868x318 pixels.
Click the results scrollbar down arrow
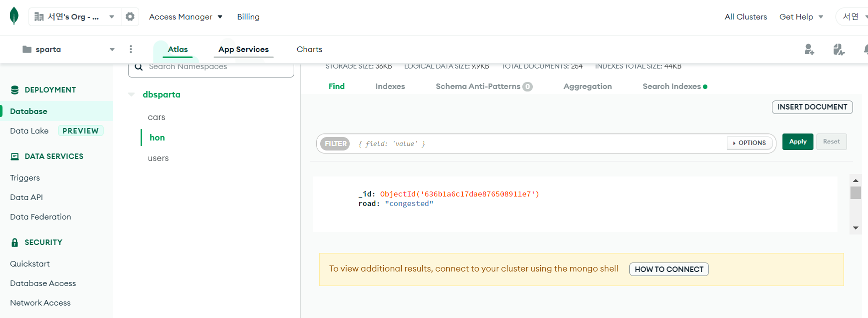pos(855,228)
